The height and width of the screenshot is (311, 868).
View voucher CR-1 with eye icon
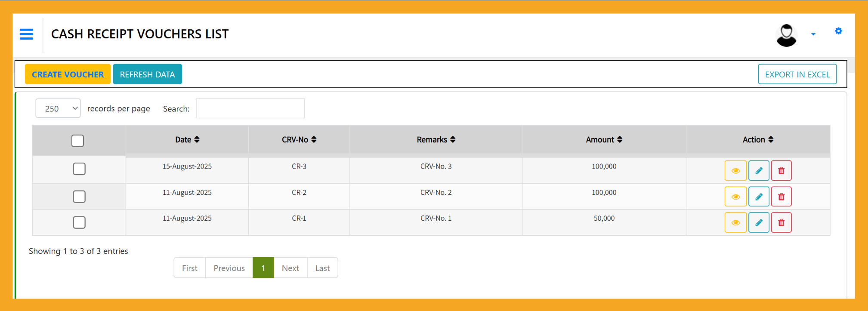click(735, 222)
